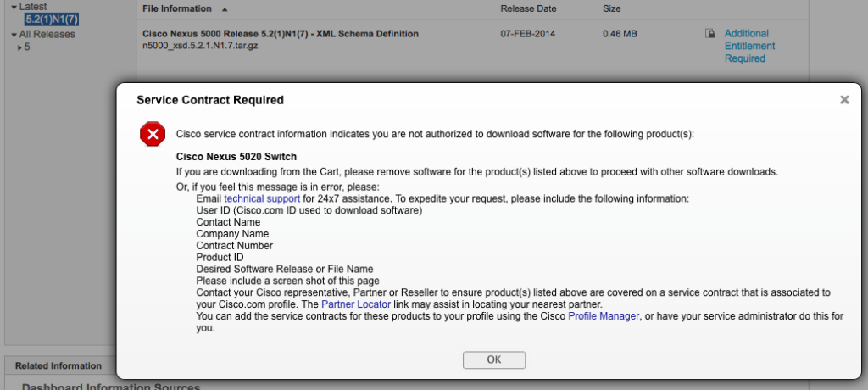Click the Desired Software Release or File Name line
The width and height of the screenshot is (868, 390).
[x=285, y=270]
